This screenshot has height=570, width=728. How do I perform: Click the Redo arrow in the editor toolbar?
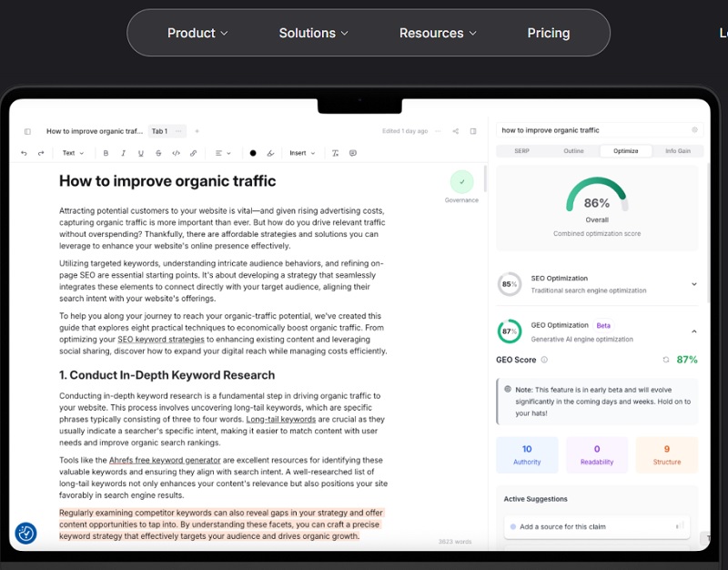pos(41,153)
